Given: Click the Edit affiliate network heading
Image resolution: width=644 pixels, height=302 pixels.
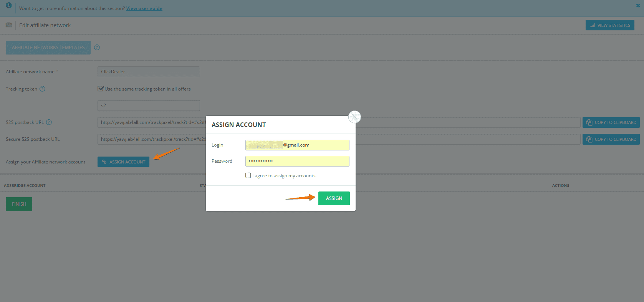Looking at the screenshot, I should pos(45,25).
